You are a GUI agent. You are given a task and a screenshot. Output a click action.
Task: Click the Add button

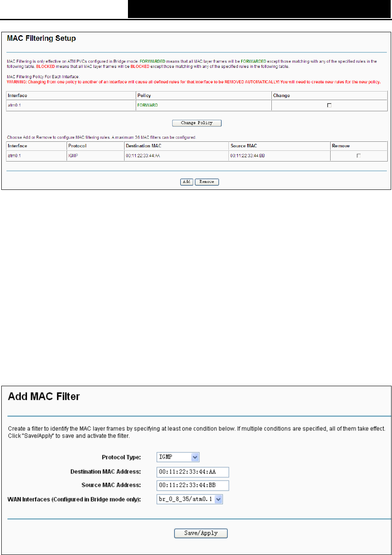click(x=186, y=182)
